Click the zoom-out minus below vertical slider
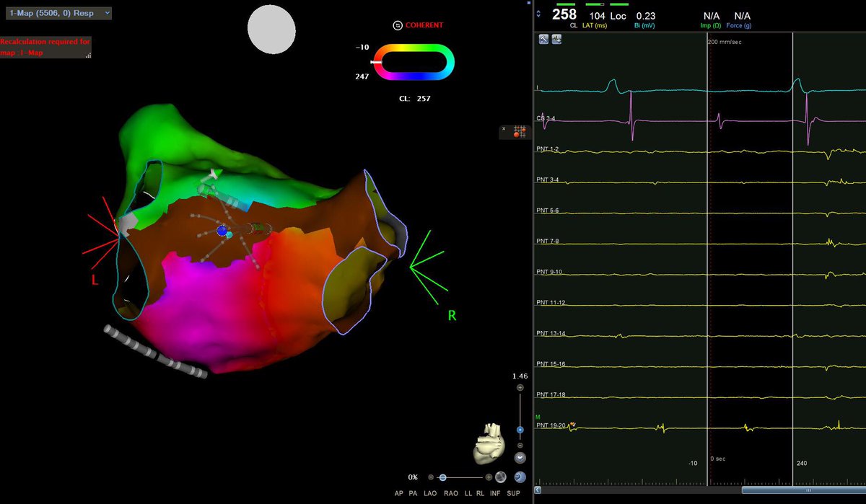 tap(520, 445)
